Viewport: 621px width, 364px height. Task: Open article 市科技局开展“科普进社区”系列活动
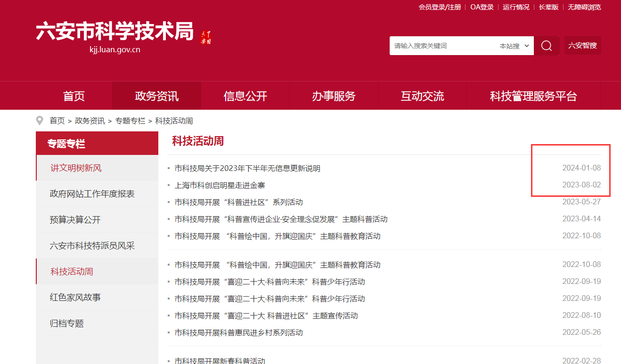(238, 202)
